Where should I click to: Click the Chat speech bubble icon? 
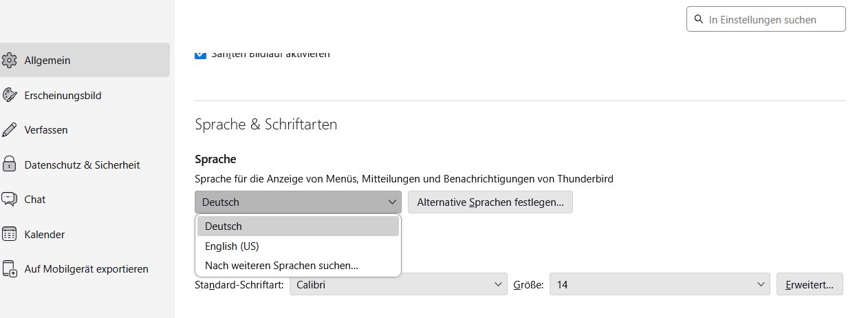(10, 200)
